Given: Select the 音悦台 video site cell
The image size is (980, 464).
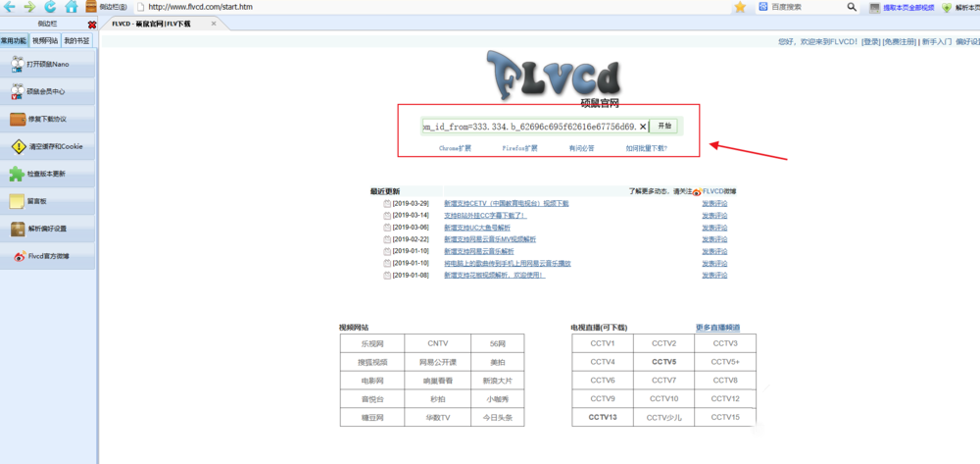Looking at the screenshot, I should (x=371, y=399).
